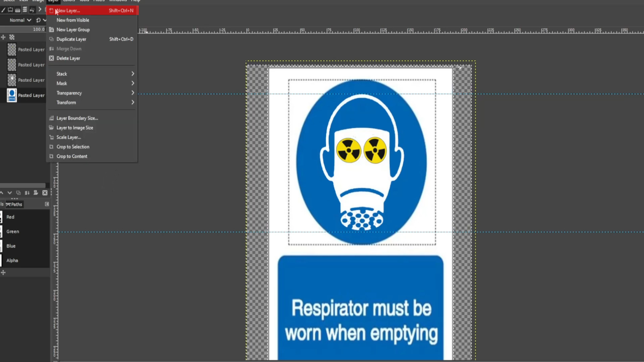Open the Scale Layer... dialog
This screenshot has width=644, height=362.
[92, 137]
